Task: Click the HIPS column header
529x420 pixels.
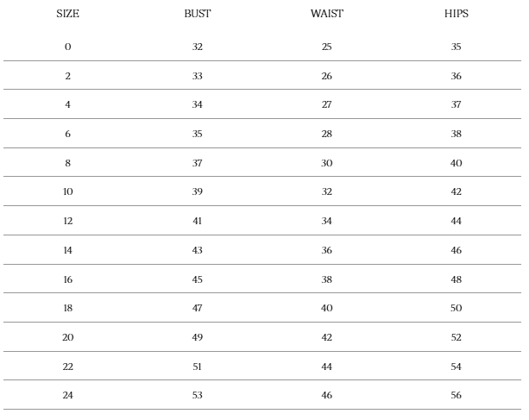Action: point(456,14)
